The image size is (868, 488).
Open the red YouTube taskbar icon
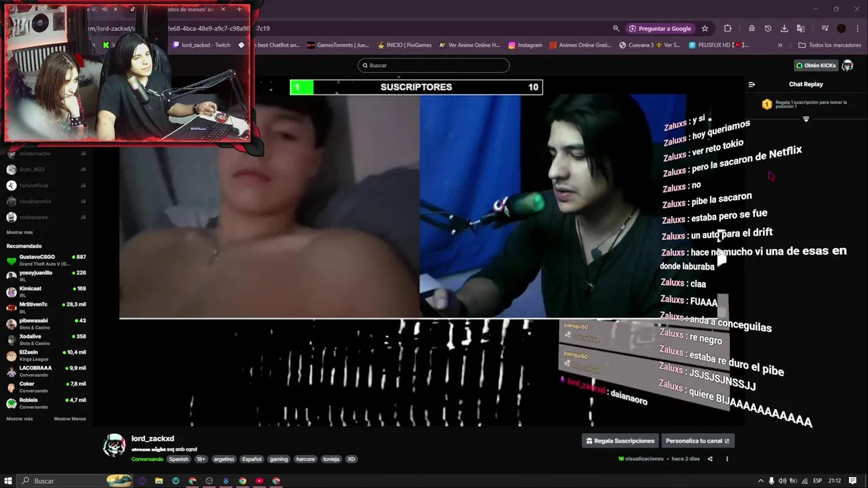(259, 481)
